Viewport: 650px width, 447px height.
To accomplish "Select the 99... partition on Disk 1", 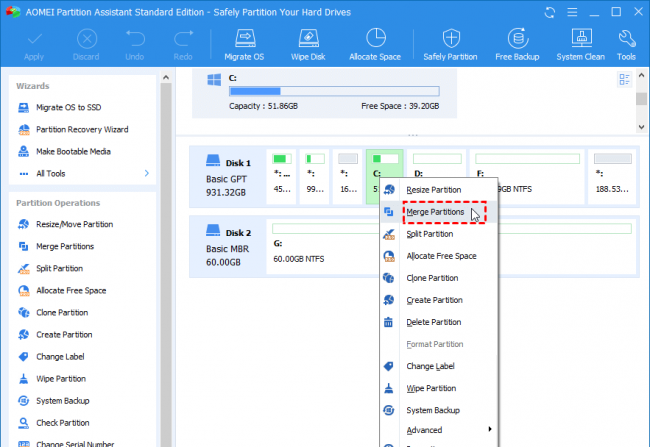I will click(x=315, y=177).
